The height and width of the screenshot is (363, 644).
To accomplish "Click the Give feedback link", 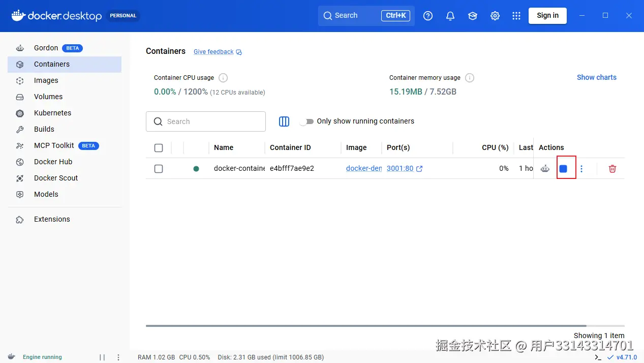I will click(213, 52).
